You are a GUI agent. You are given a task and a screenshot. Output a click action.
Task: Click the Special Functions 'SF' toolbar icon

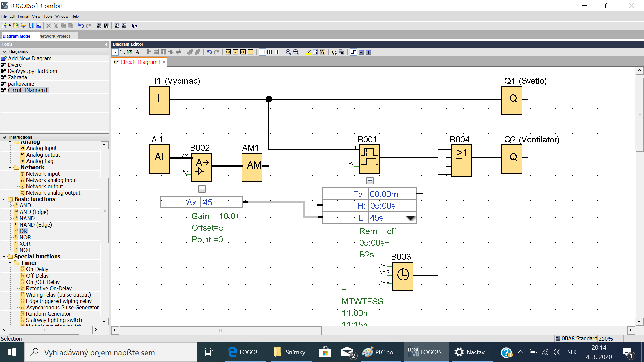click(243, 52)
